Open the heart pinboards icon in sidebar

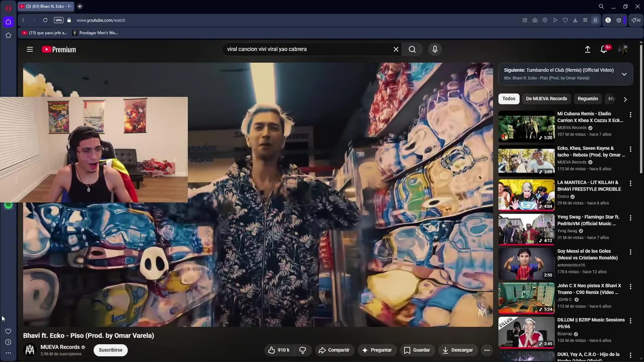8,331
